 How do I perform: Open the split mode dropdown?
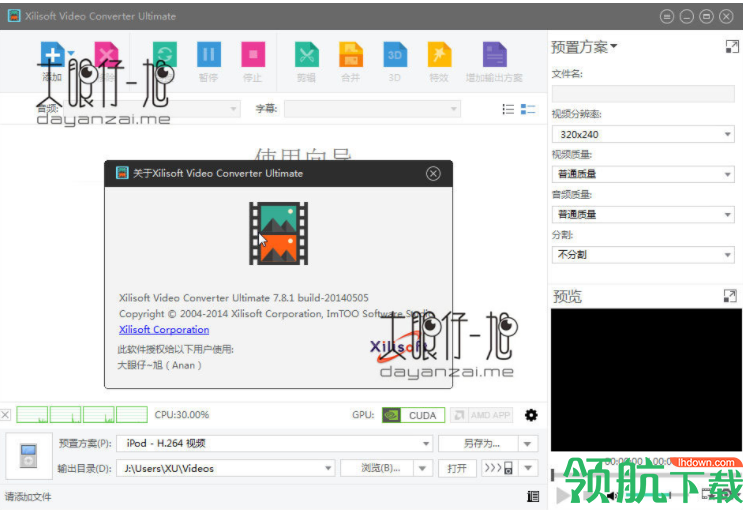pyautogui.click(x=643, y=255)
